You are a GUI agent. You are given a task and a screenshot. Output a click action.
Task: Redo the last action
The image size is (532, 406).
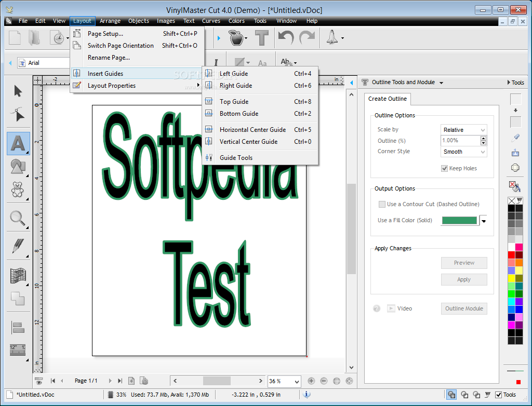(307, 38)
